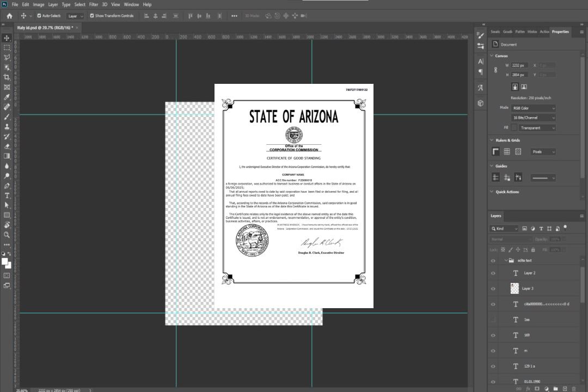Viewport: 588px width, 392px height.
Task: Select the Brush tool
Action: point(7,117)
